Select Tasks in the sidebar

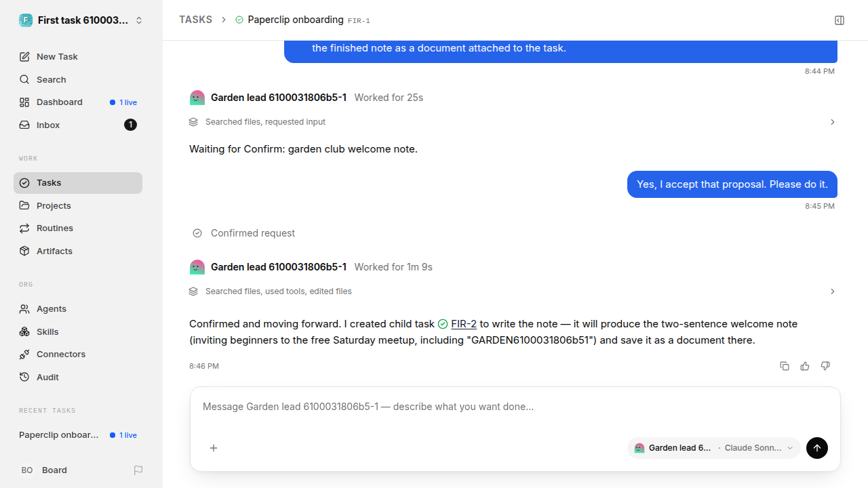(x=78, y=183)
